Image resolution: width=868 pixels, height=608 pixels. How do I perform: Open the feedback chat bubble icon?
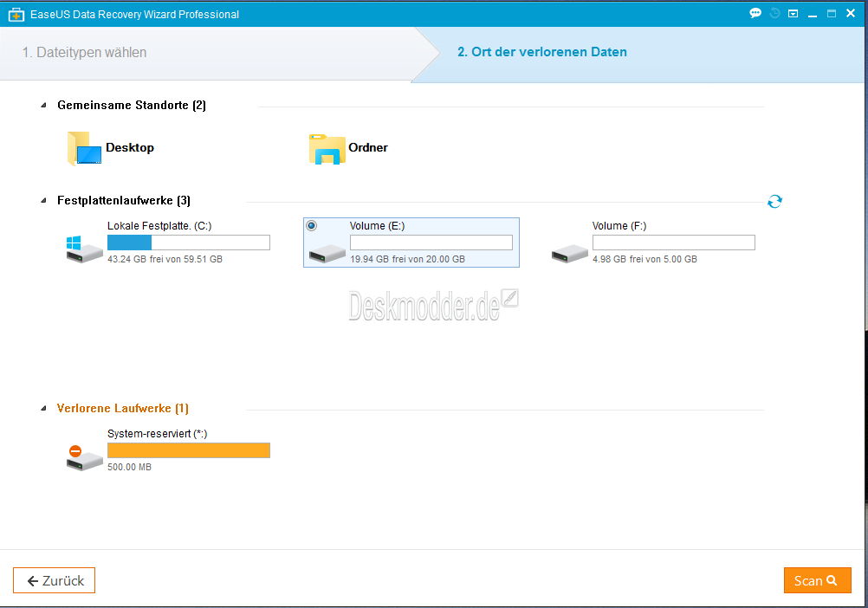pos(755,13)
